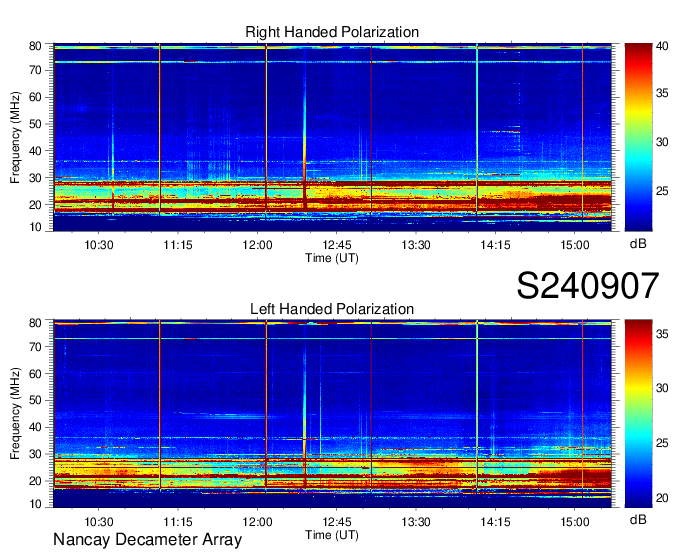Click the 25 label on Right Handed colorbar
The height and width of the screenshot is (552, 680).
662,191
